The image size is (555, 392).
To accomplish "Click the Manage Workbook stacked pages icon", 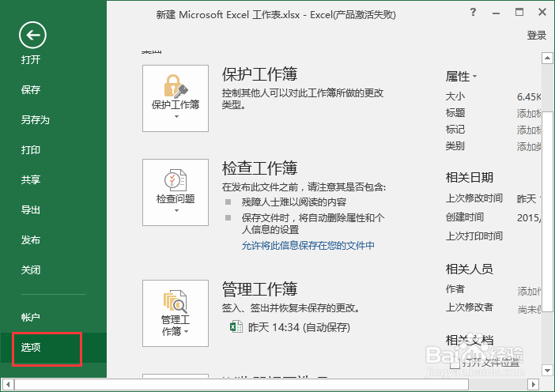I will 176,302.
